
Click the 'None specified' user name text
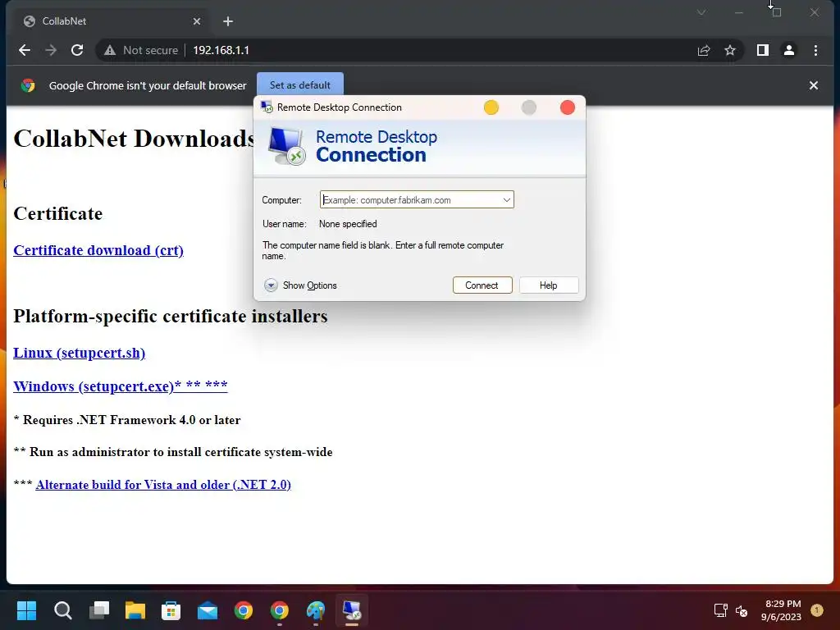[x=348, y=224]
